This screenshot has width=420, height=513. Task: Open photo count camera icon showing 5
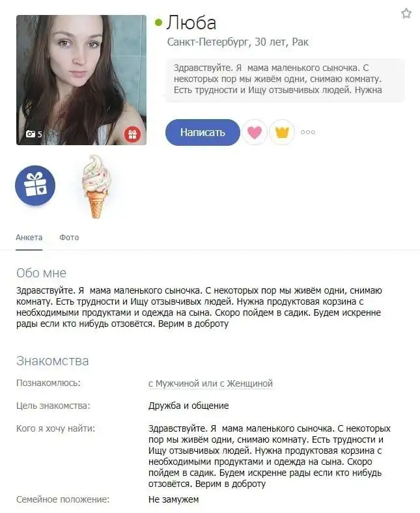coord(34,134)
